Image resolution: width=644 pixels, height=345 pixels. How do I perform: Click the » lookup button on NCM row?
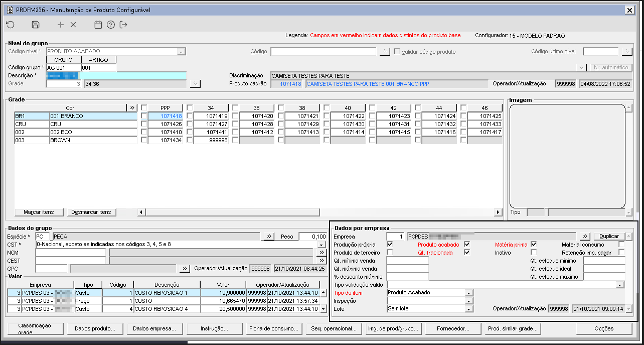click(x=321, y=253)
